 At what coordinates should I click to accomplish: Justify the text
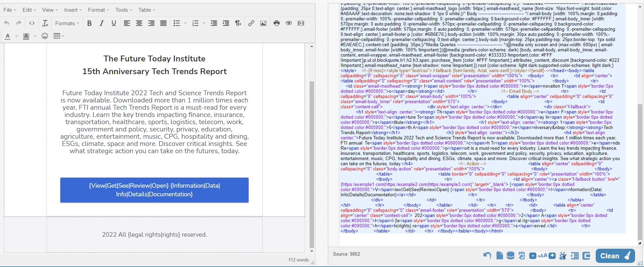[x=163, y=23]
